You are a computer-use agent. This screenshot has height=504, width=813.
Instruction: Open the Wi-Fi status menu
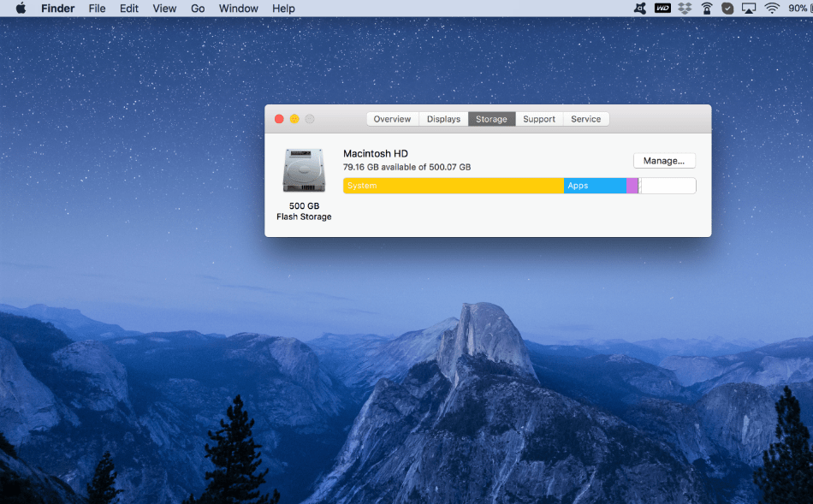[772, 9]
